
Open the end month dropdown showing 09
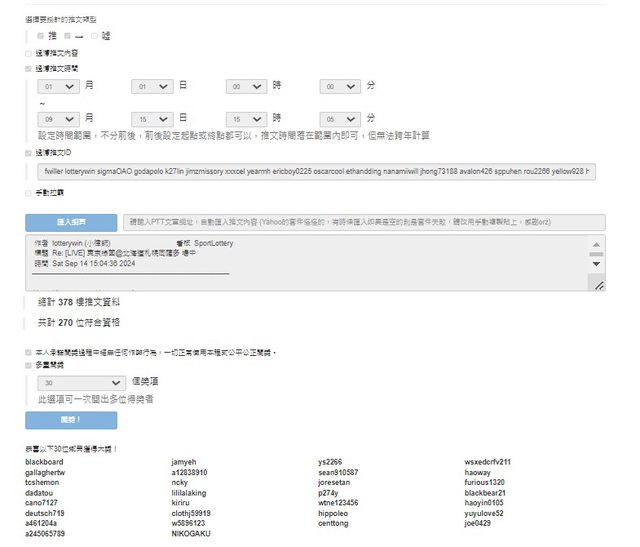coord(59,117)
